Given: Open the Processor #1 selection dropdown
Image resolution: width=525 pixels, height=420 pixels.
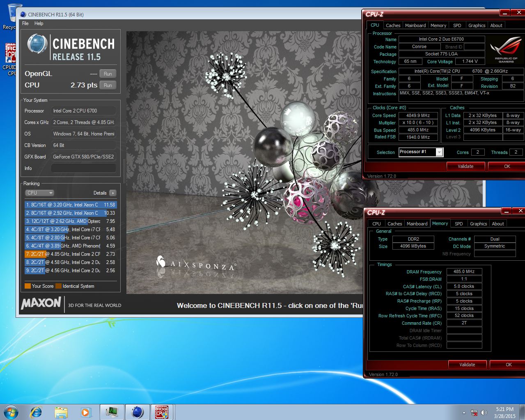Looking at the screenshot, I should coord(421,152).
